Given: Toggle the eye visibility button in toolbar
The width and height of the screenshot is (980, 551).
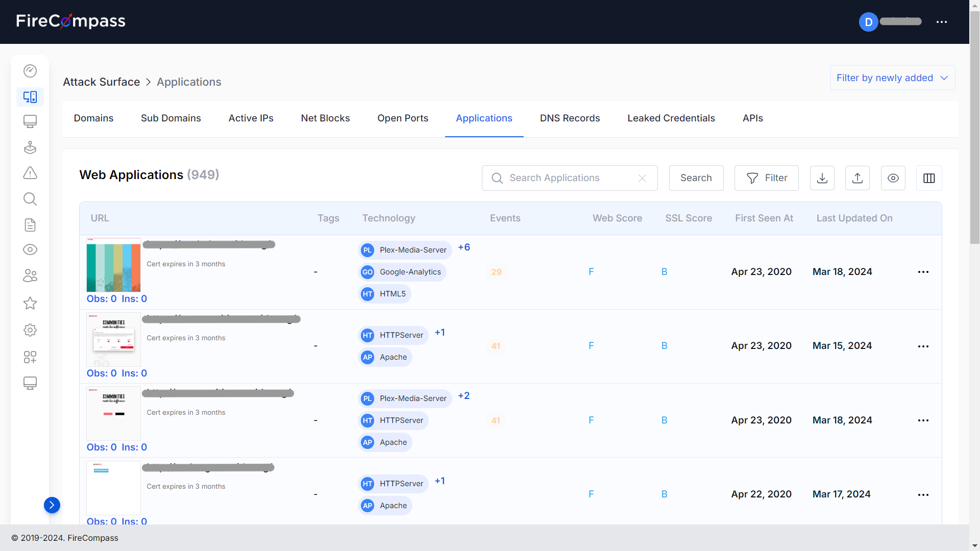Looking at the screenshot, I should pyautogui.click(x=893, y=178).
